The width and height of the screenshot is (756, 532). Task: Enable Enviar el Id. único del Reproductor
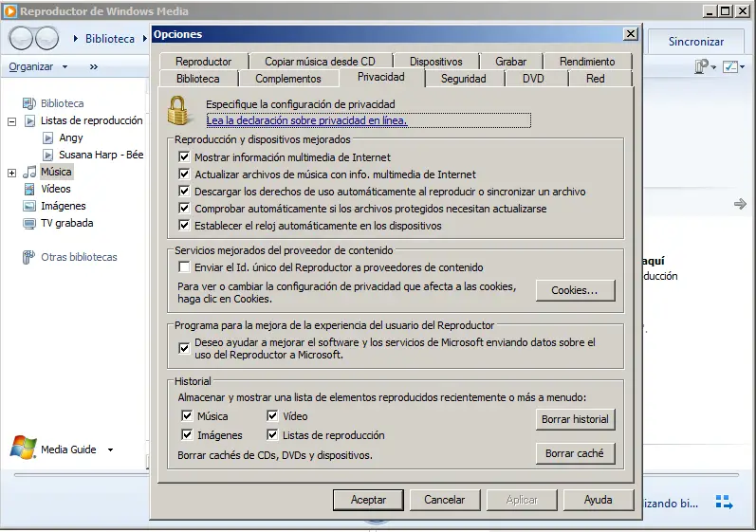pos(184,267)
